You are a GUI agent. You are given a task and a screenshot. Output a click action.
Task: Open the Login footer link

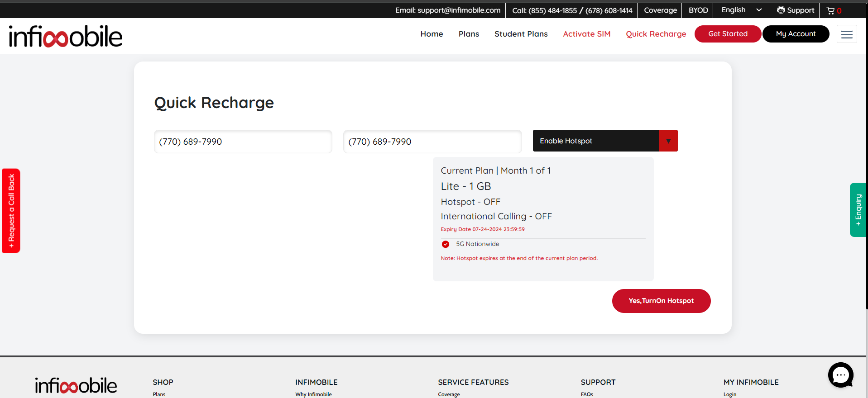point(729,394)
